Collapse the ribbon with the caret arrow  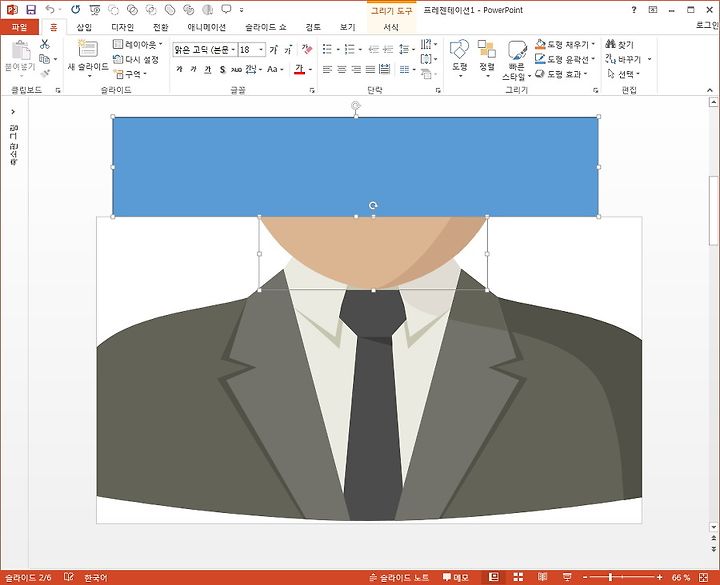[x=710, y=90]
